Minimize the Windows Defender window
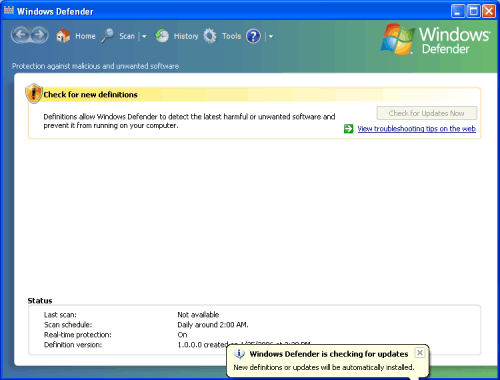 458,11
